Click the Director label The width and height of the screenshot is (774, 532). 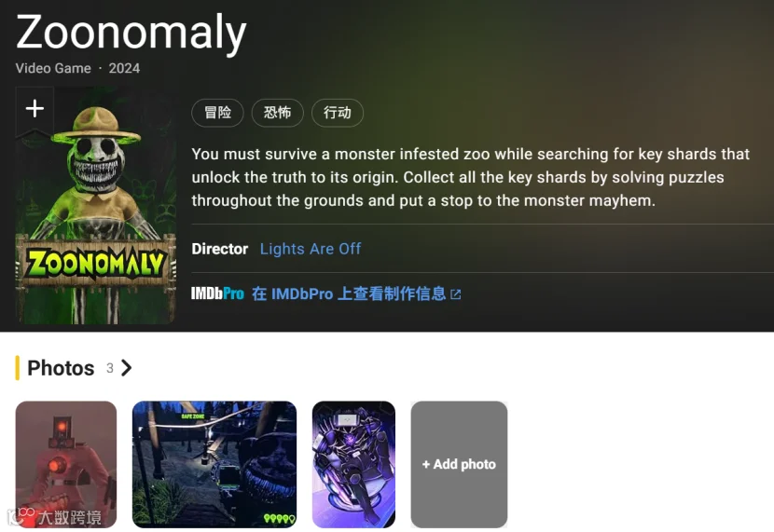click(x=220, y=249)
